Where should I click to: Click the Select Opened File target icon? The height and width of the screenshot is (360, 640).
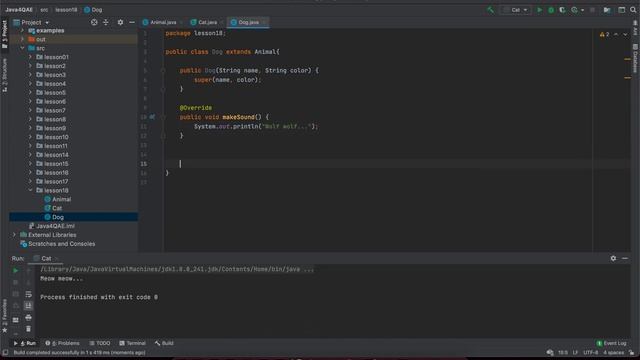tap(94, 22)
